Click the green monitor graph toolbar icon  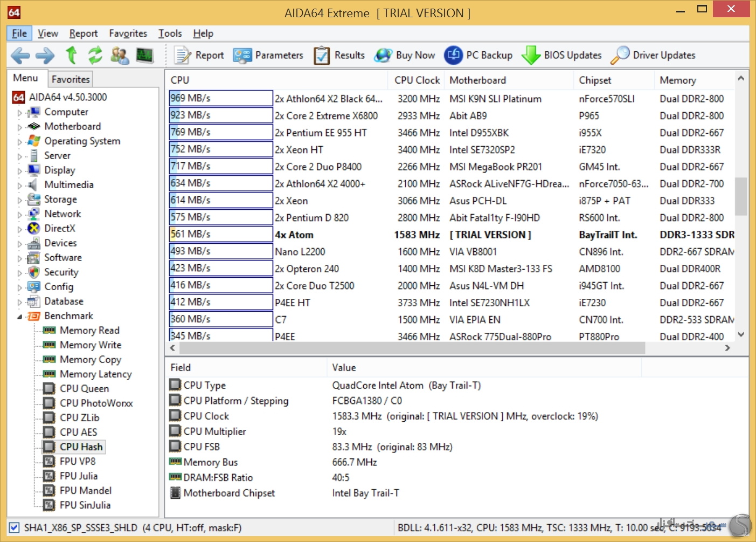pyautogui.click(x=144, y=55)
